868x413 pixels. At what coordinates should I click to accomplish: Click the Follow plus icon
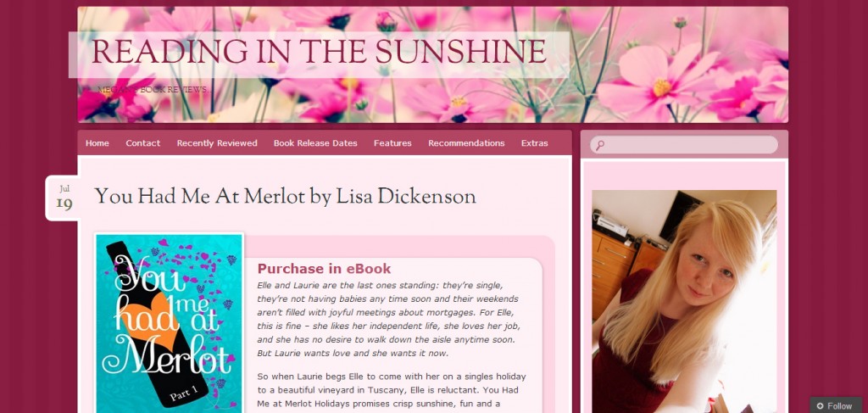click(x=821, y=406)
